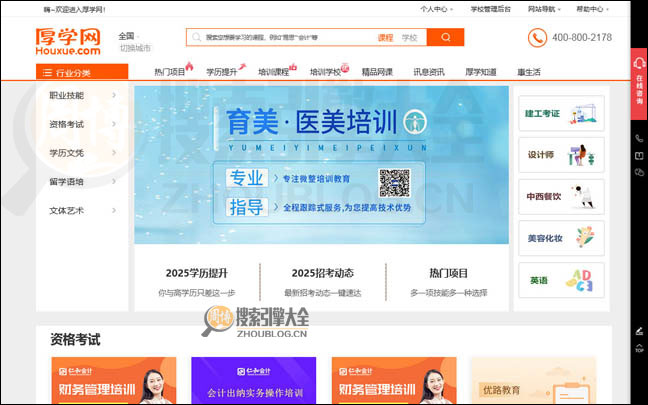Screen dimensions: 648x405
Task: Open the 2025学历提升 section
Action: tap(197, 281)
